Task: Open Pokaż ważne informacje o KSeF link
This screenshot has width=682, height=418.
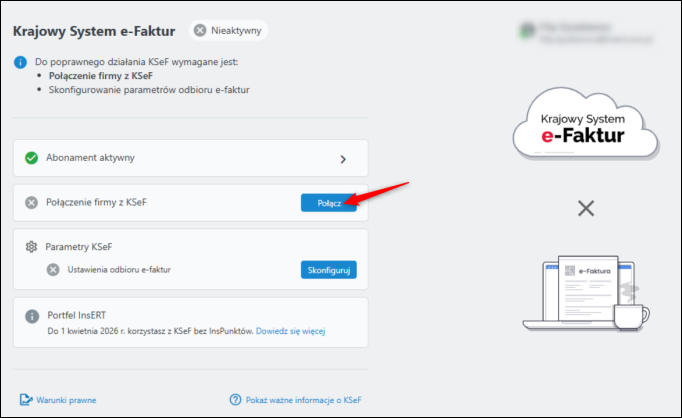Action: tap(303, 400)
